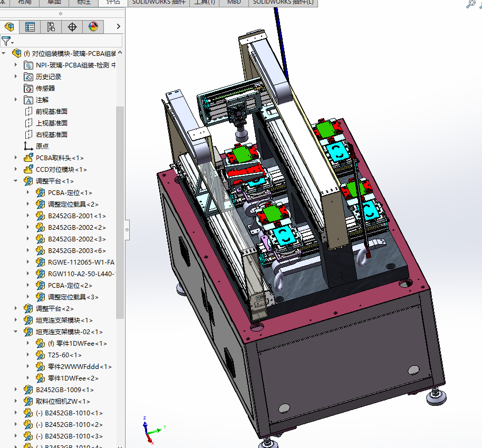Select tree item 调整定位载具<2>
Viewport: 482px width, 448px height.
tap(73, 204)
